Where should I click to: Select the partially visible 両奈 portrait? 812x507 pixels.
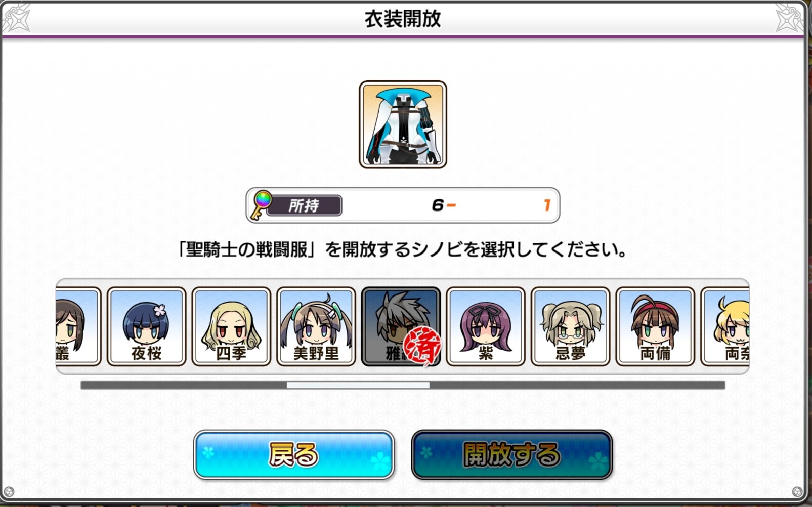click(725, 326)
